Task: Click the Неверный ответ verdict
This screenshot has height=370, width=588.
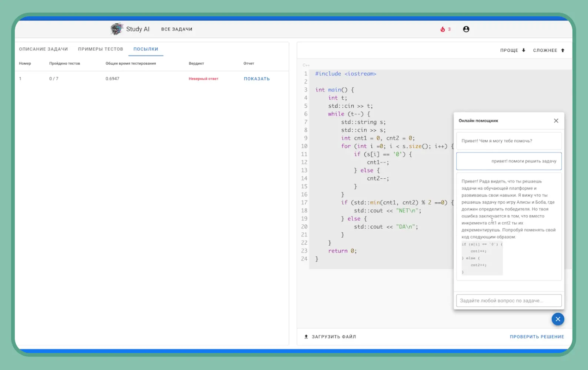Action: coord(203,79)
